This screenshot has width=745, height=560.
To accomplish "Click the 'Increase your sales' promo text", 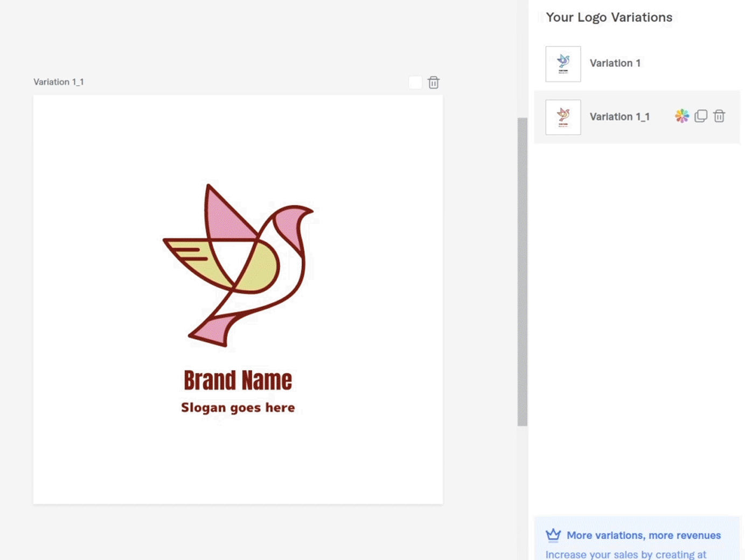I will (626, 554).
